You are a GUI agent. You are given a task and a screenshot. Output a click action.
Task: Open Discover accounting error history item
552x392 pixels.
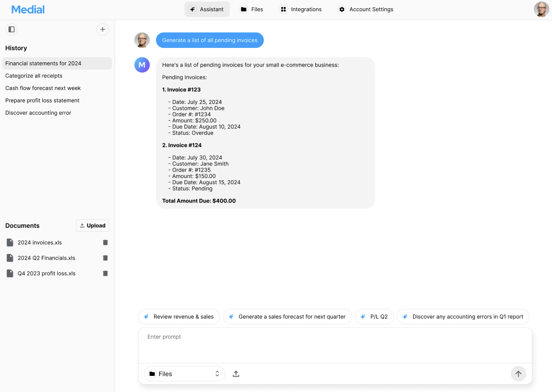(x=38, y=113)
